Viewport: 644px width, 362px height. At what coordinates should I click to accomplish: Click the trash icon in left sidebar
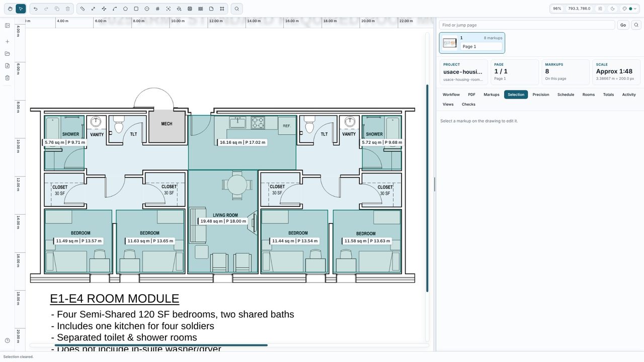[x=8, y=78]
